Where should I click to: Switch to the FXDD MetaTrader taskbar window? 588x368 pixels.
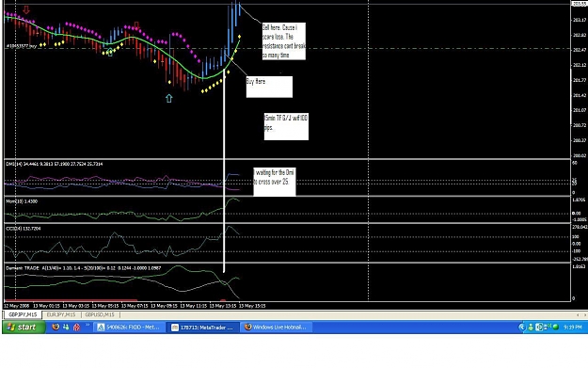coord(128,328)
